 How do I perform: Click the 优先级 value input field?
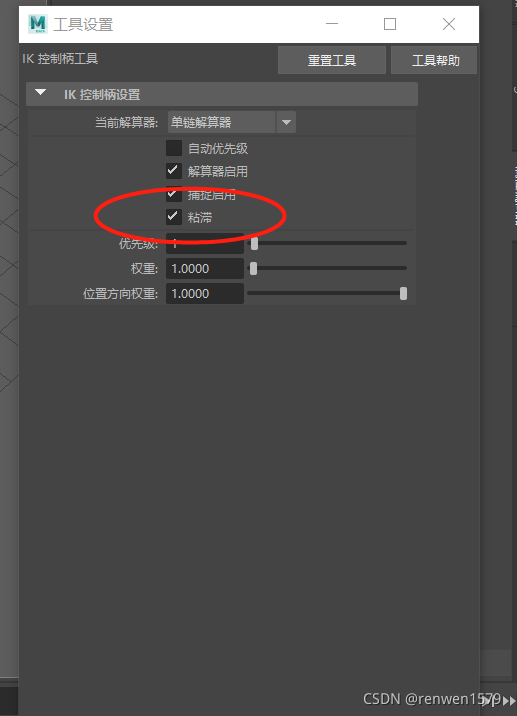point(205,243)
